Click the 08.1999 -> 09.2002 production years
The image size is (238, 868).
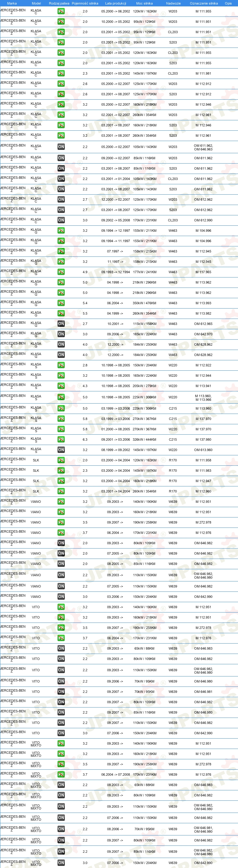[115, 450]
